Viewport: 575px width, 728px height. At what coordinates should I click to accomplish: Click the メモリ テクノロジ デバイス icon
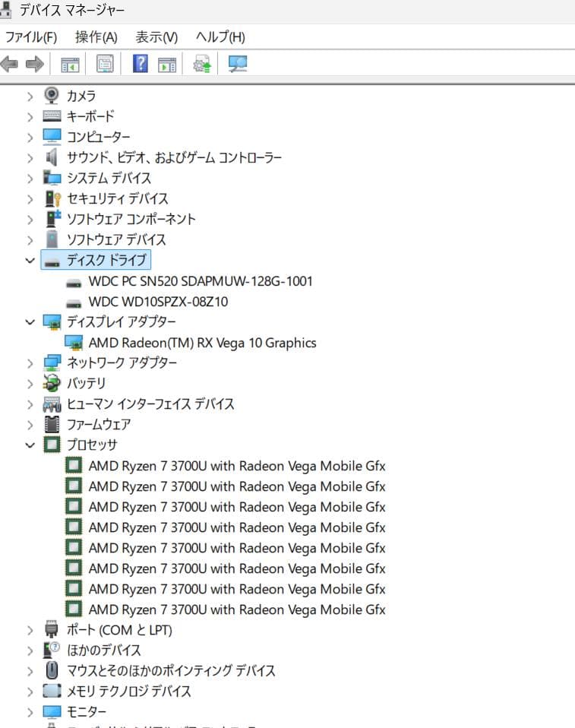point(52,691)
